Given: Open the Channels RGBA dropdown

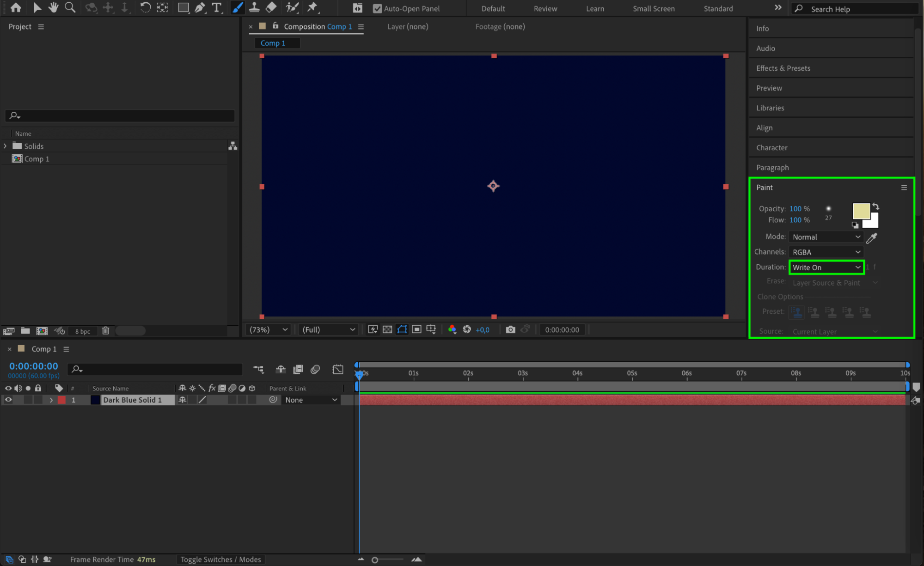Looking at the screenshot, I should pos(826,252).
